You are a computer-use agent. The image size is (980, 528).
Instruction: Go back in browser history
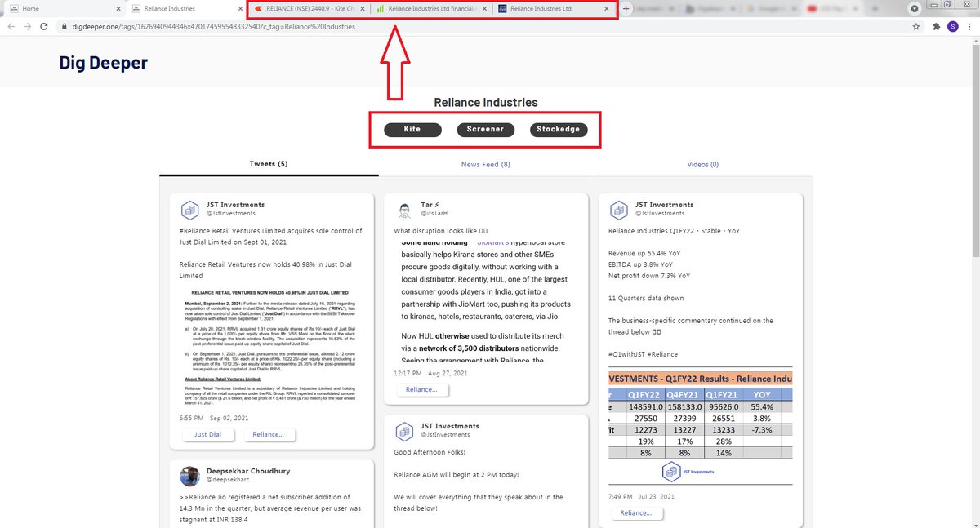click(11, 26)
